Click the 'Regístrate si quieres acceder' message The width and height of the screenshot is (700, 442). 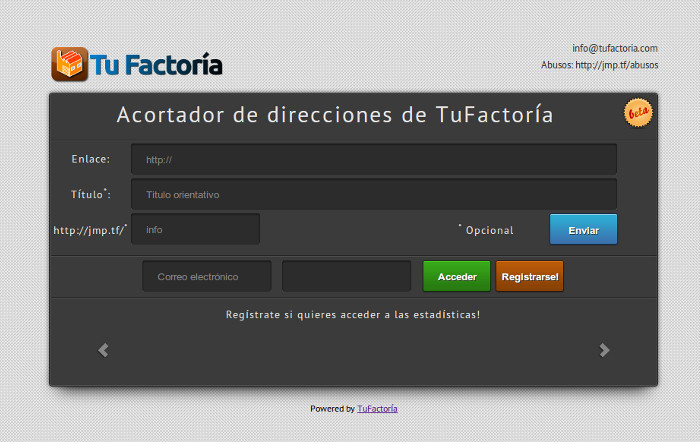[x=353, y=315]
